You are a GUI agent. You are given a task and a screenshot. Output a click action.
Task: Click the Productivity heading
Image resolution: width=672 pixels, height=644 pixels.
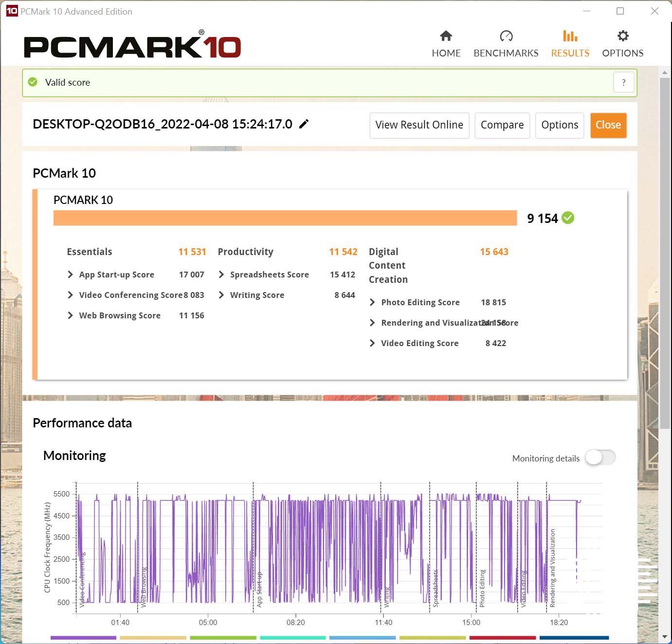(x=245, y=252)
